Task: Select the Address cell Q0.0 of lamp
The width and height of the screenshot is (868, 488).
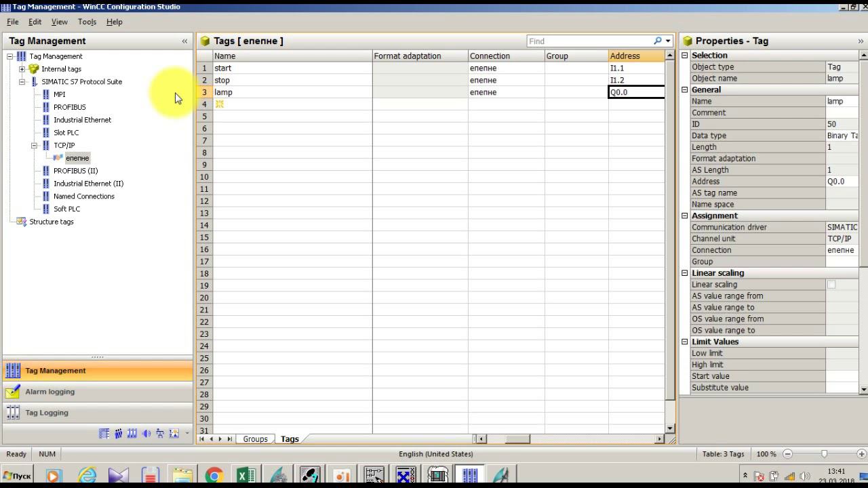Action: pyautogui.click(x=637, y=92)
